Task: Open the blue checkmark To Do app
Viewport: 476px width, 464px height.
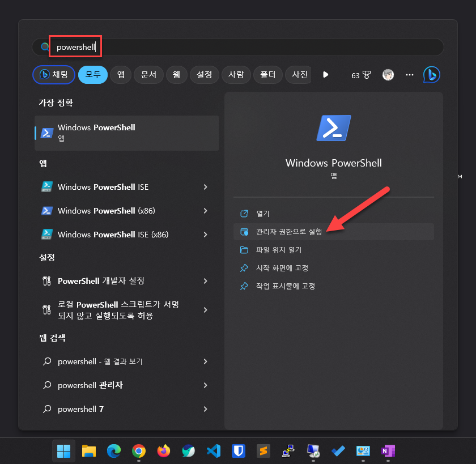Action: click(338, 451)
